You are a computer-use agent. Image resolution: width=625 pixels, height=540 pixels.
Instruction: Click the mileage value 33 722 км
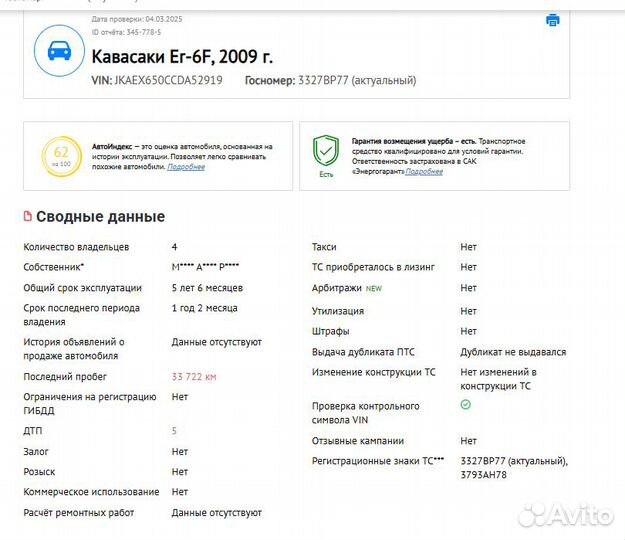194,377
